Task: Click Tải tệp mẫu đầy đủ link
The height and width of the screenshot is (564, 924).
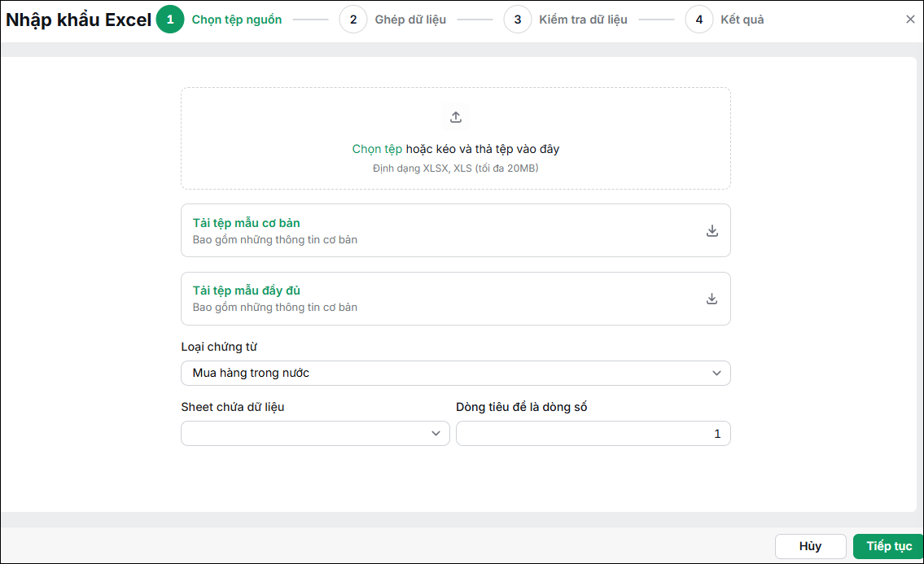Action: click(247, 291)
